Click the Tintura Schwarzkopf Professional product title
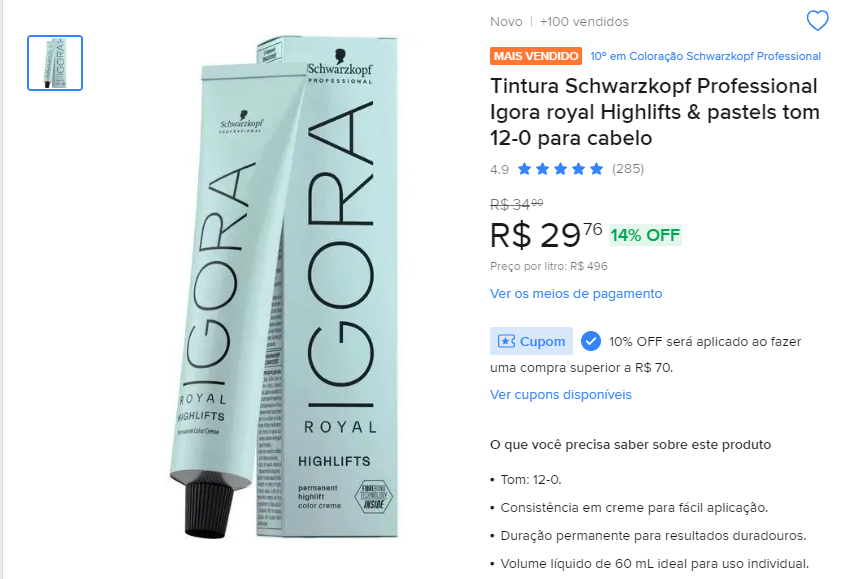The height and width of the screenshot is (579, 843). point(654,112)
